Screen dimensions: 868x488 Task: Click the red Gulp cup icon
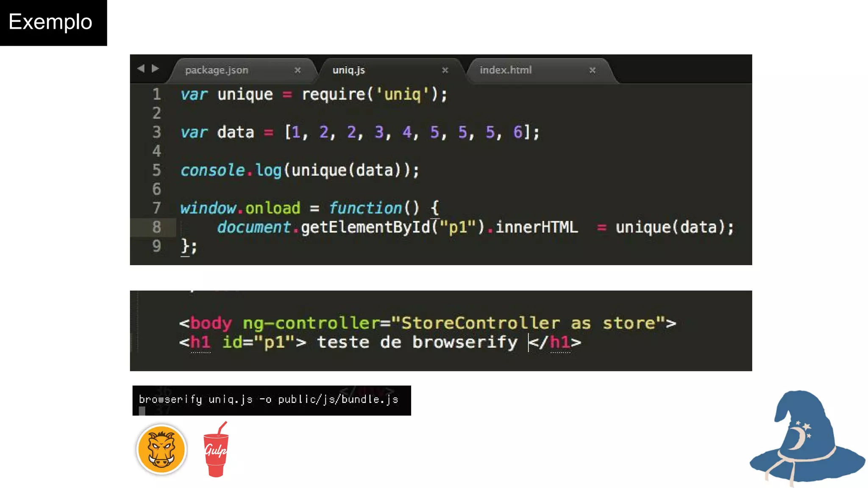tap(216, 451)
